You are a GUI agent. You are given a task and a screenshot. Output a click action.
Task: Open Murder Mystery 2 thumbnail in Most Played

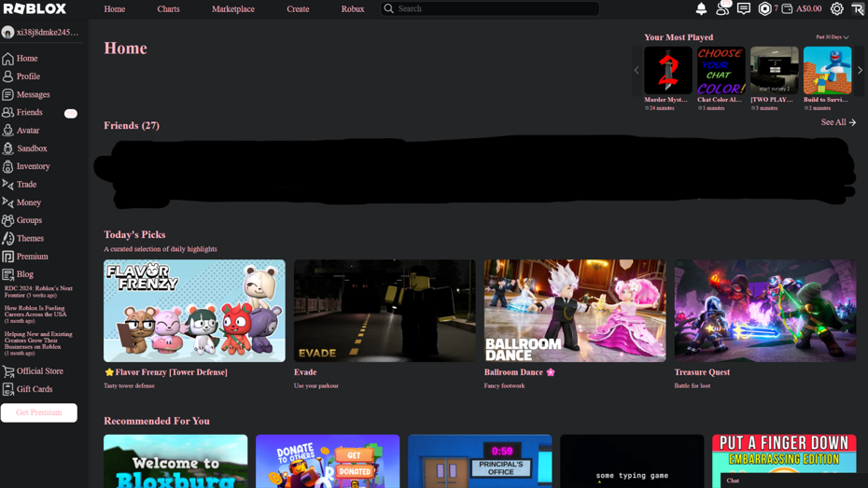[x=667, y=70]
